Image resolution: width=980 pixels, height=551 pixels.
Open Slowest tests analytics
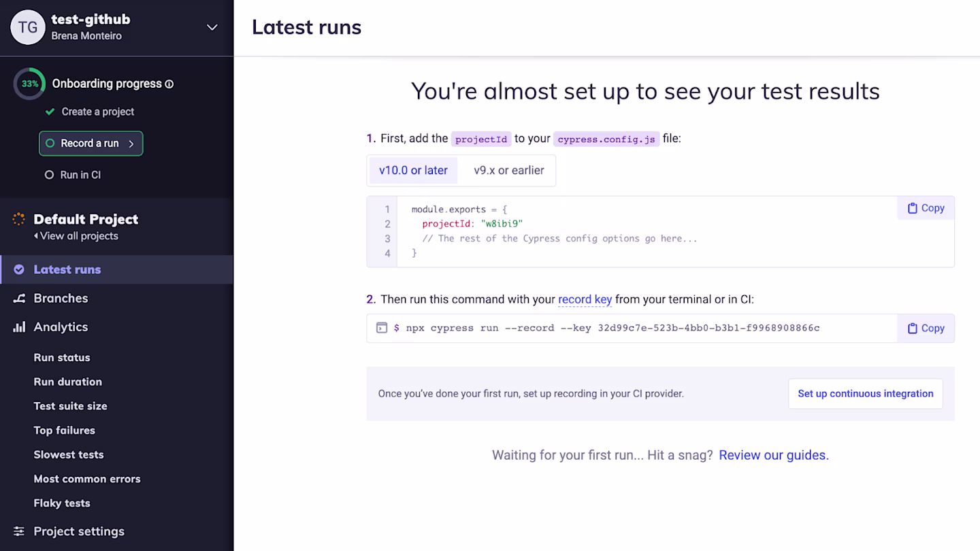coord(69,454)
